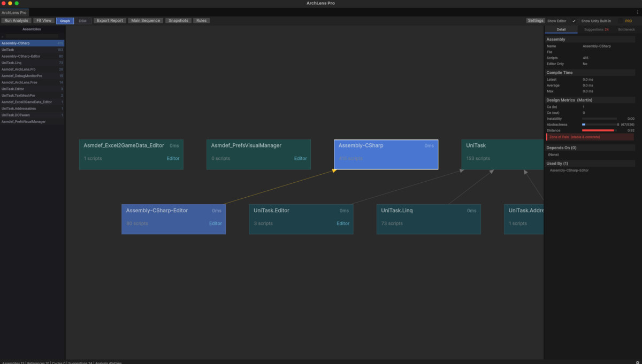This screenshot has height=364, width=642.
Task: Click the PRO badge label
Action: 629,21
